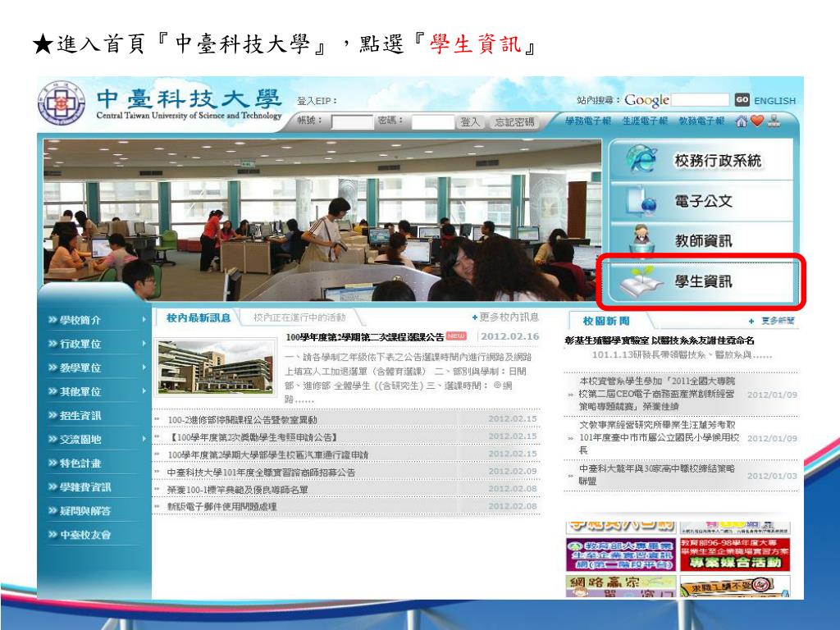
Task: Open 校務行政系統 with the e icon
Action: (x=701, y=160)
